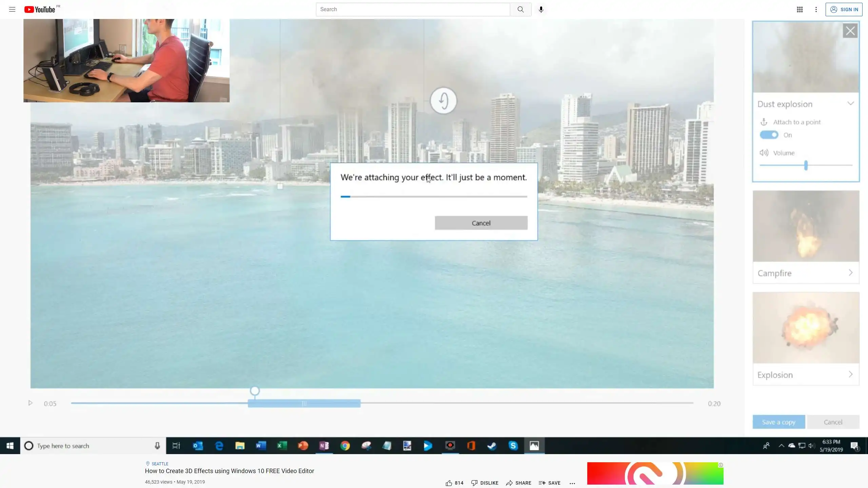
Task: Open the YouTube hamburger menu
Action: pos(12,9)
